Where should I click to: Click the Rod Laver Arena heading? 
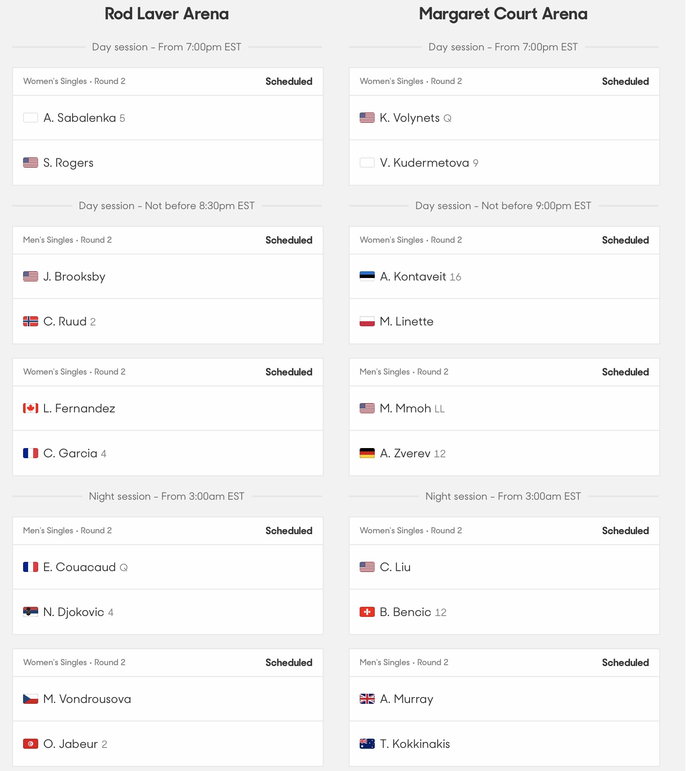point(167,14)
